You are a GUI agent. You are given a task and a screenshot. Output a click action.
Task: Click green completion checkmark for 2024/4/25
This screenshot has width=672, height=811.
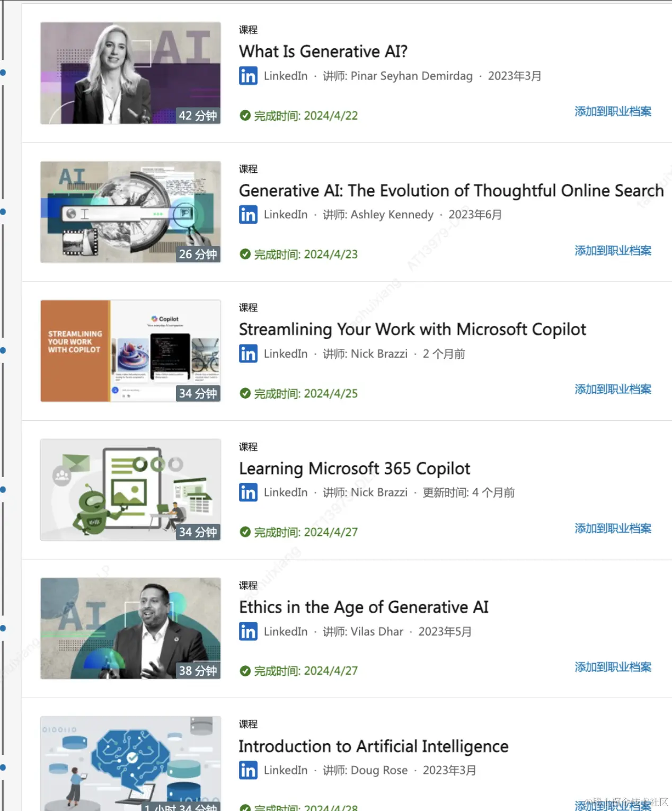(x=245, y=393)
